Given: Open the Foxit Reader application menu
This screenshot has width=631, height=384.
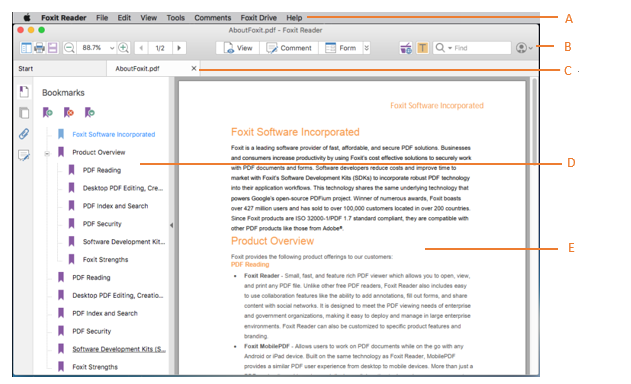Looking at the screenshot, I should (64, 18).
